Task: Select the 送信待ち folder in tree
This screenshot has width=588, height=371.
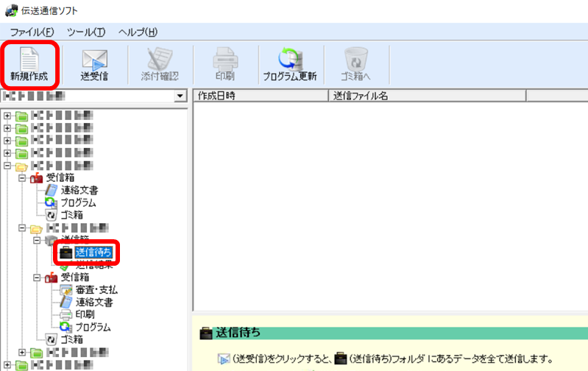Action: click(93, 252)
